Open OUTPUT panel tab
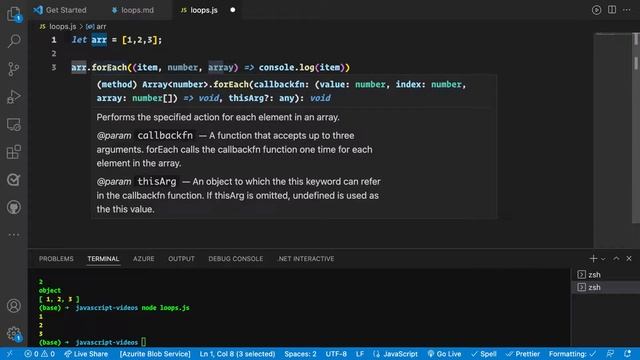The width and height of the screenshot is (640, 360). 181,259
